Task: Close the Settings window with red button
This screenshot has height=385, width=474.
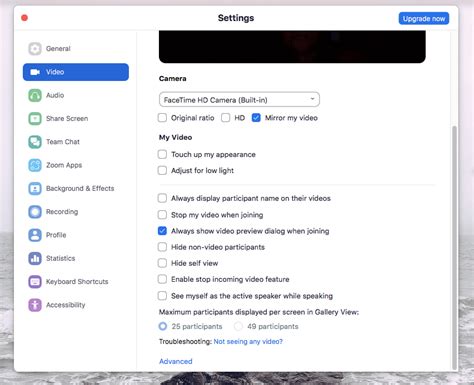Action: [25, 18]
